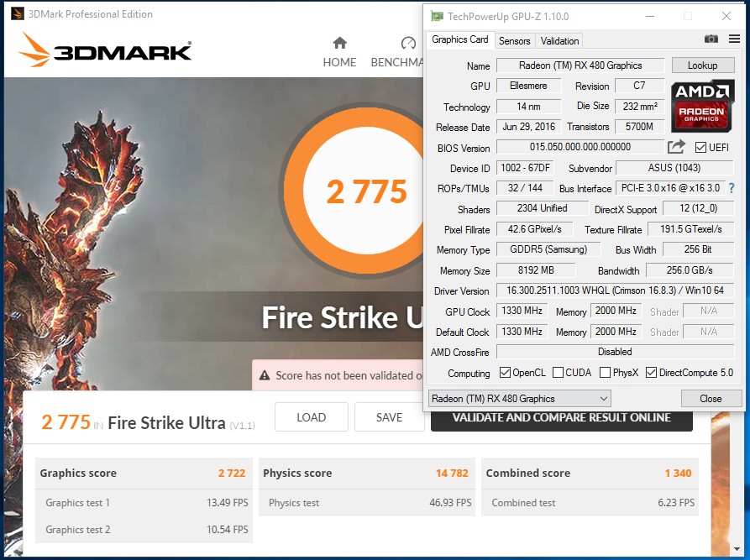Click the Pixel Fillrate 42.6 GPixel/s field
750x560 pixels.
pyautogui.click(x=534, y=229)
